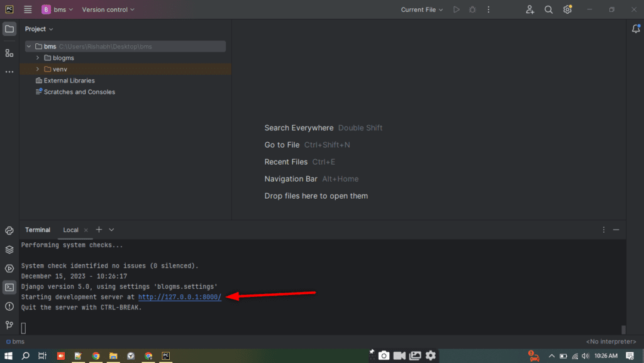Open the Structure tool window icon
This screenshot has height=363, width=644.
(9, 53)
